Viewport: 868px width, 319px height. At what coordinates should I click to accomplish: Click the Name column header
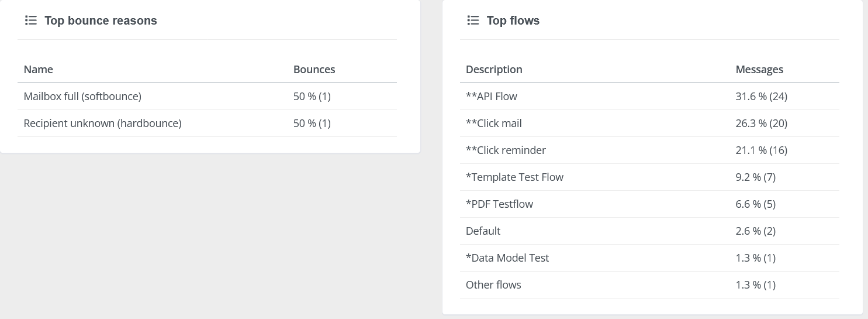pyautogui.click(x=38, y=69)
